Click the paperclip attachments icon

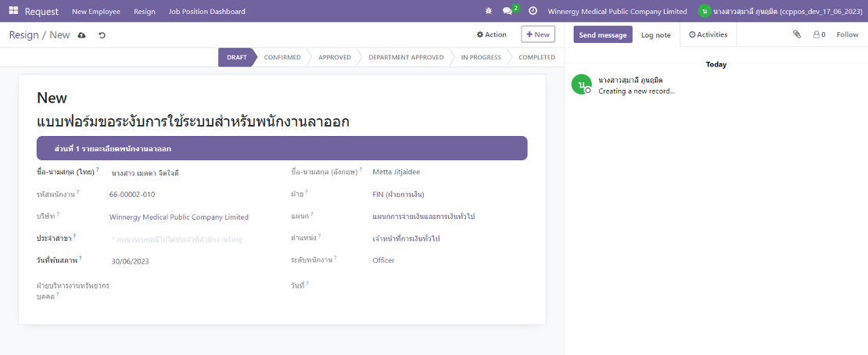click(x=797, y=34)
